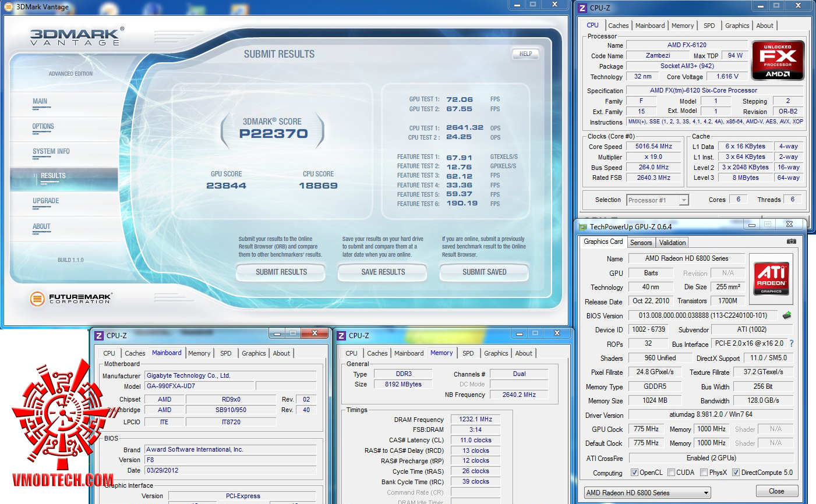
Task: Click the Futuremark Corporation orange logo
Action: [37, 299]
